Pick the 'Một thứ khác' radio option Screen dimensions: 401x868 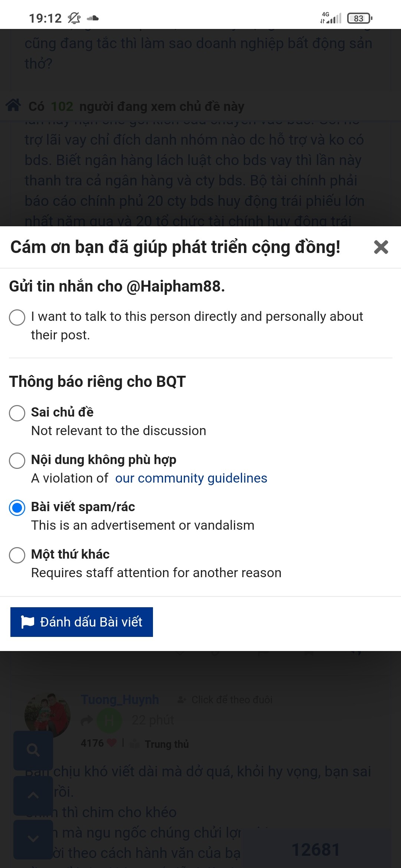tap(17, 555)
